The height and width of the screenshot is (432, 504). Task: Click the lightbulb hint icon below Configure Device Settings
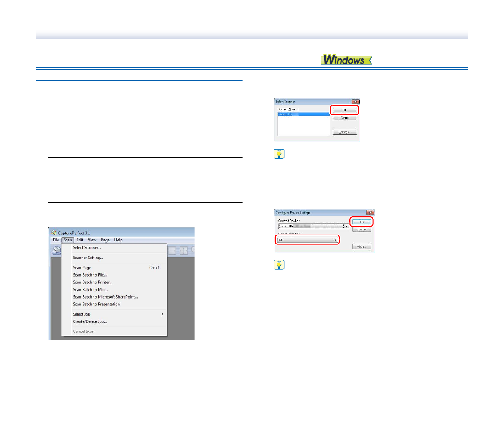279,265
